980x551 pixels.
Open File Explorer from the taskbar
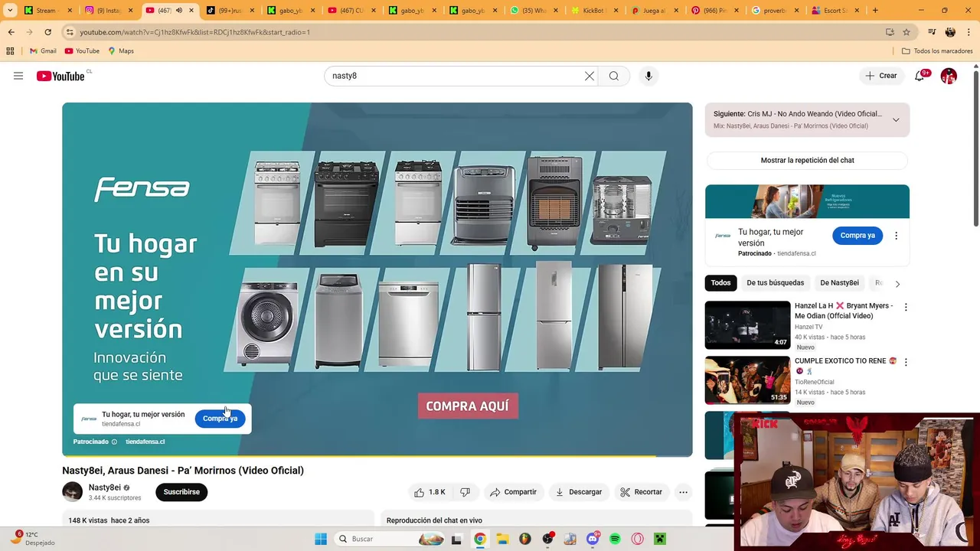(x=502, y=539)
